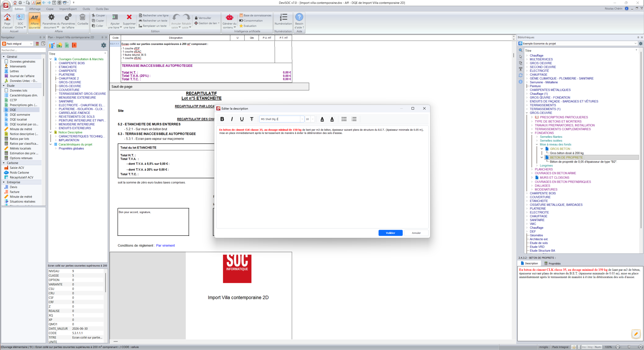This screenshot has height=350, width=644.
Task: Click the zoom slider handle in status bar
Action: click(629, 347)
